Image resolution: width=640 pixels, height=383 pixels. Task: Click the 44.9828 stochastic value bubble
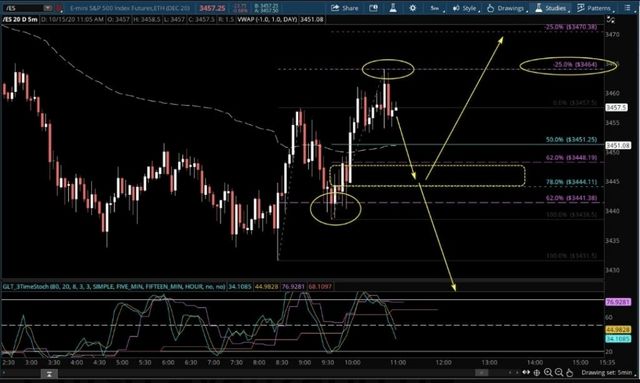click(x=618, y=330)
